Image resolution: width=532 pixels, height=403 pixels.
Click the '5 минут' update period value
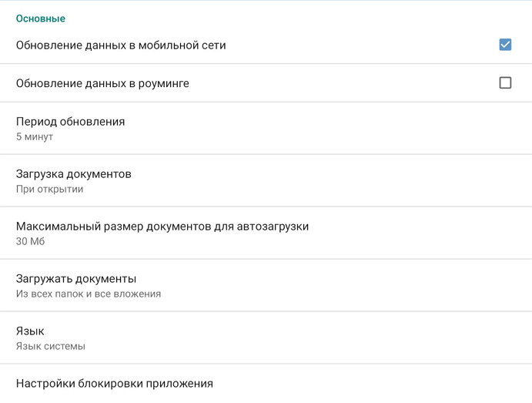[x=35, y=137]
